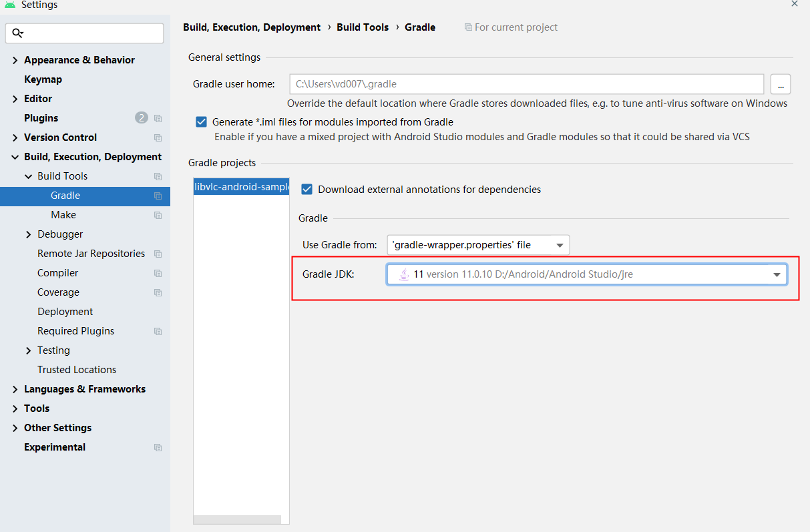Viewport: 810px width, 532px height.
Task: Open Remote Jar Repositories settings
Action: 91,254
